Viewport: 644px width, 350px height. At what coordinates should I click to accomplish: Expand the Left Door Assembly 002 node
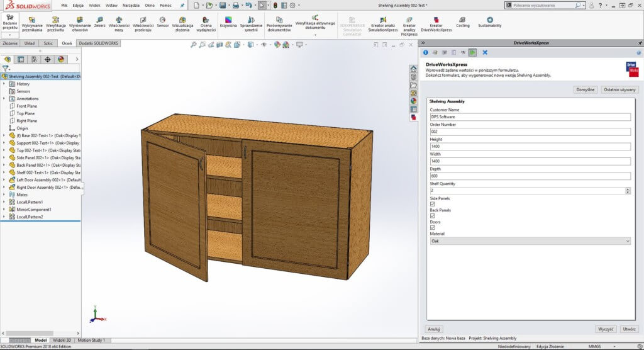[4, 179]
